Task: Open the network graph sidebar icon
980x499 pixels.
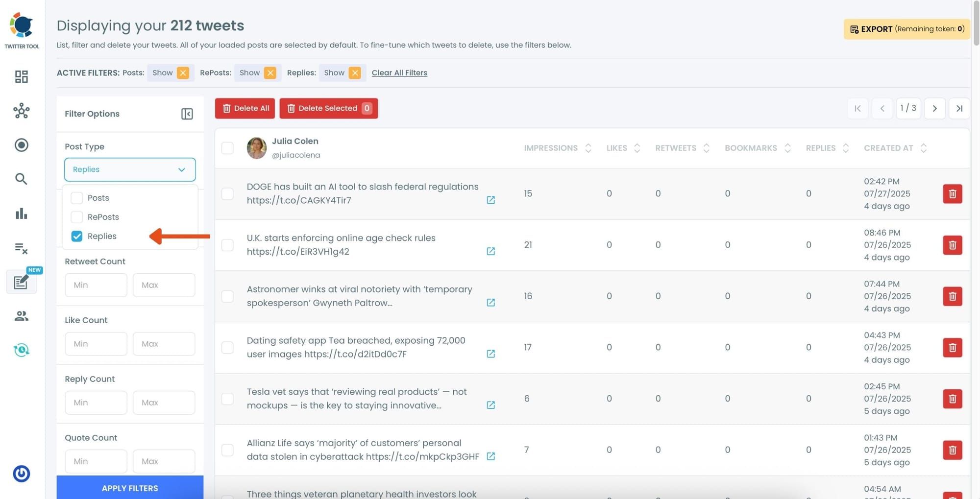Action: [21, 111]
